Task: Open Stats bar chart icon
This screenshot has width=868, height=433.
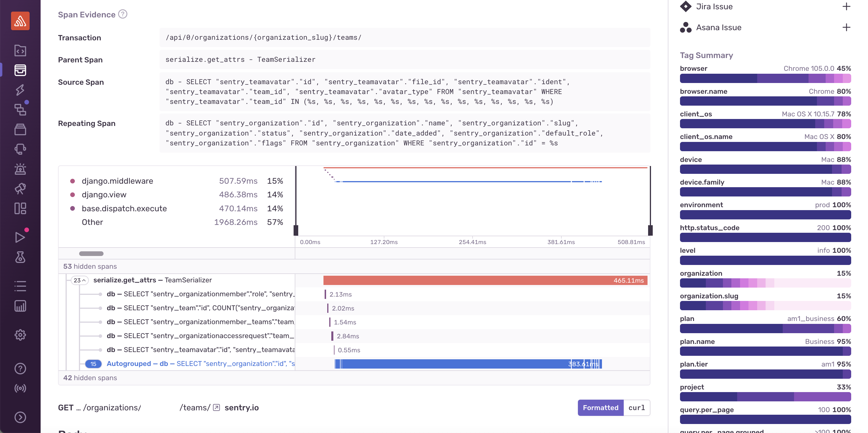Action: point(20,306)
